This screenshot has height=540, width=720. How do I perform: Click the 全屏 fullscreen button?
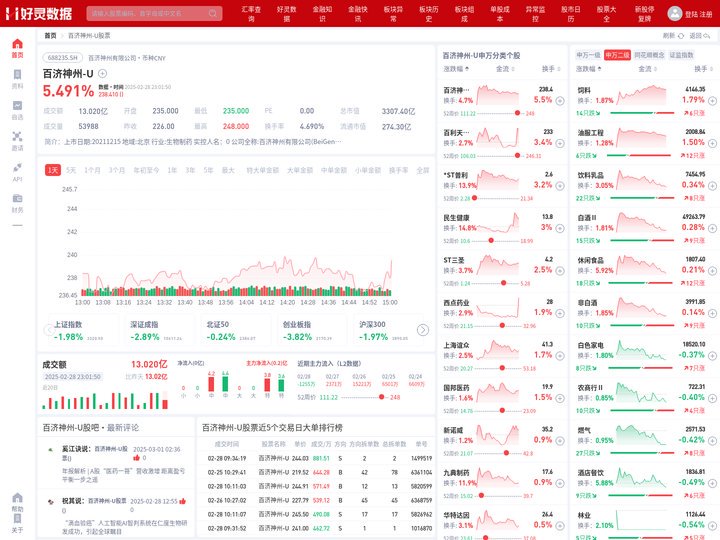point(422,170)
